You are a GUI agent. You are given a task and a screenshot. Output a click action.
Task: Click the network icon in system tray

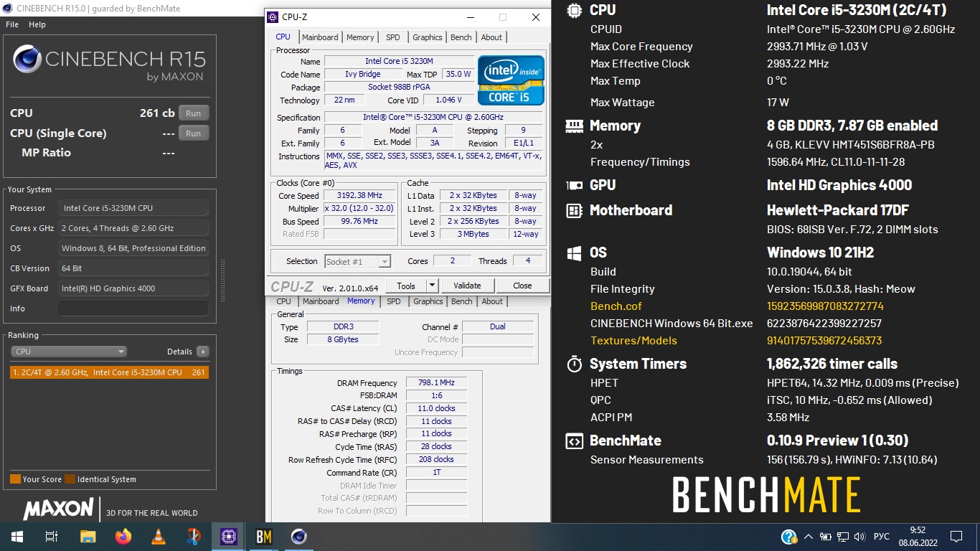point(843,537)
